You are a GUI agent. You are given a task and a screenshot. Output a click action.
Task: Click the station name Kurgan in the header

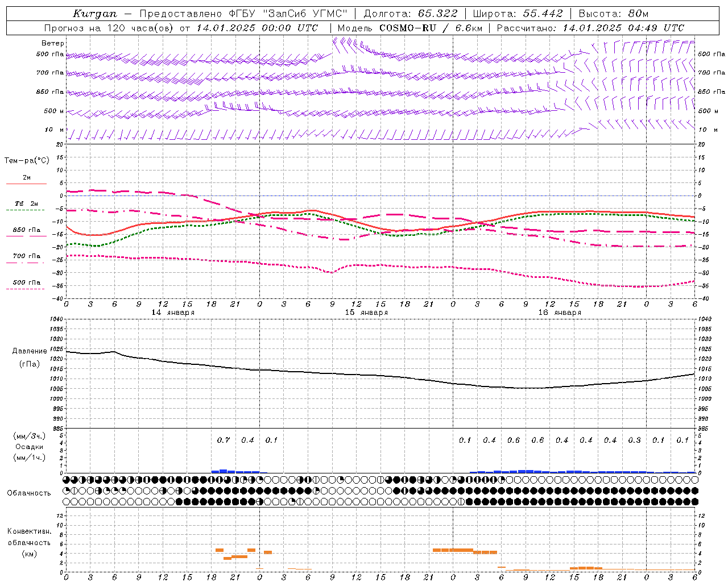click(x=94, y=14)
